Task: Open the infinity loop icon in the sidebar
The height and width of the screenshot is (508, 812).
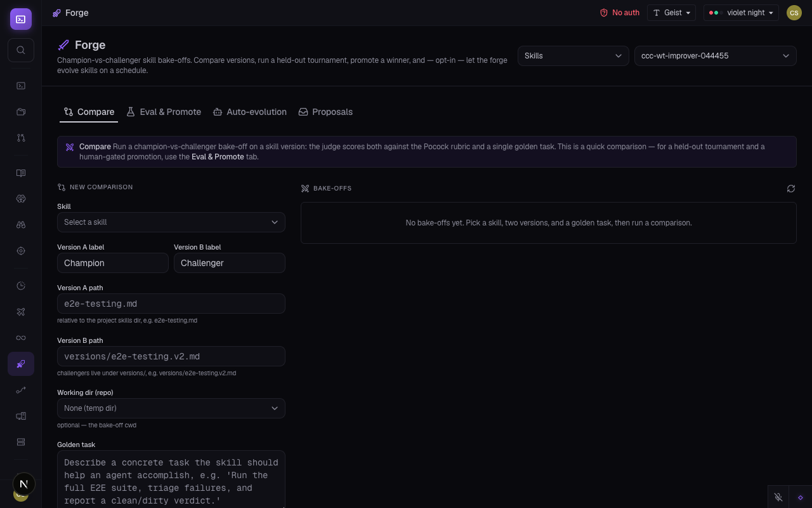Action: coord(21,338)
